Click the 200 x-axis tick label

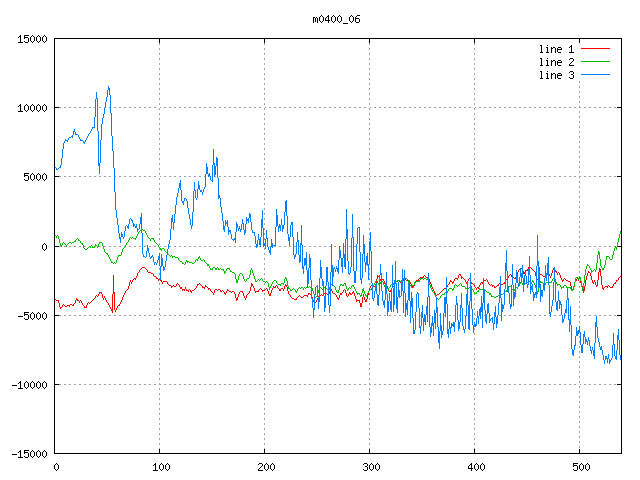[265, 466]
